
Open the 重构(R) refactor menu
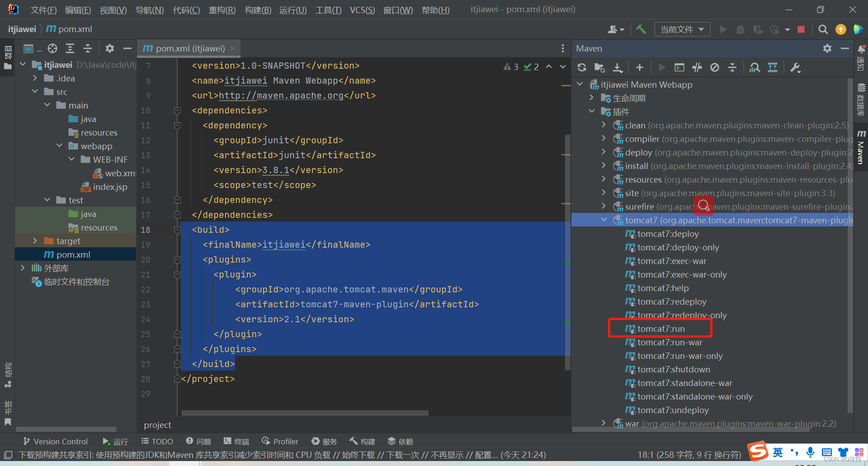click(x=222, y=10)
